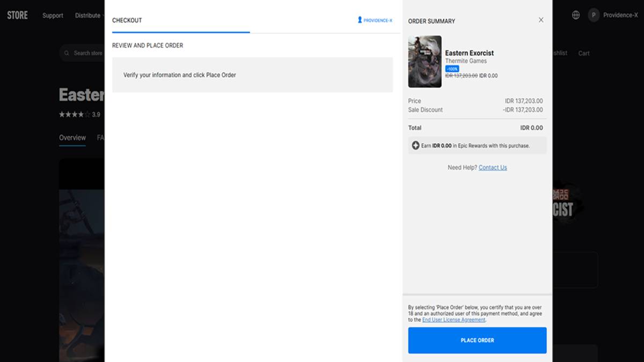Open the End User License Agreement link

(x=453, y=320)
